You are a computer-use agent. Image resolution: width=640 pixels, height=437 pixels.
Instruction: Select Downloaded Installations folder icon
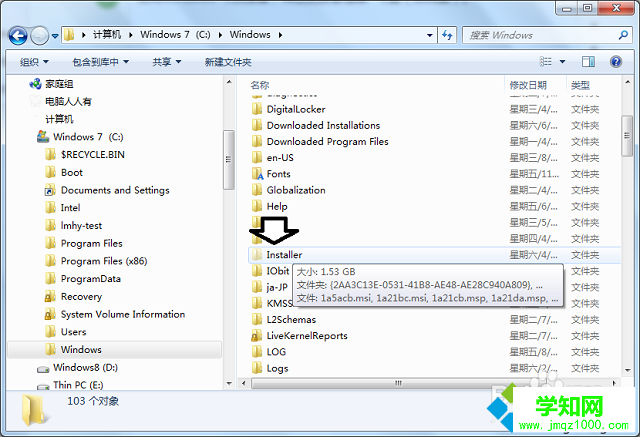pyautogui.click(x=257, y=125)
